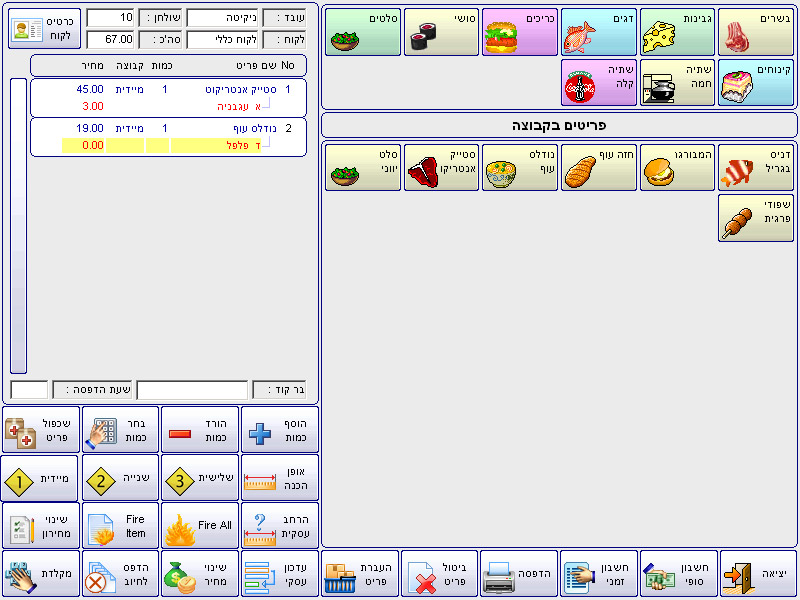Open the בשרים (meats) category
Viewport: 800px width, 600px height.
point(757,33)
